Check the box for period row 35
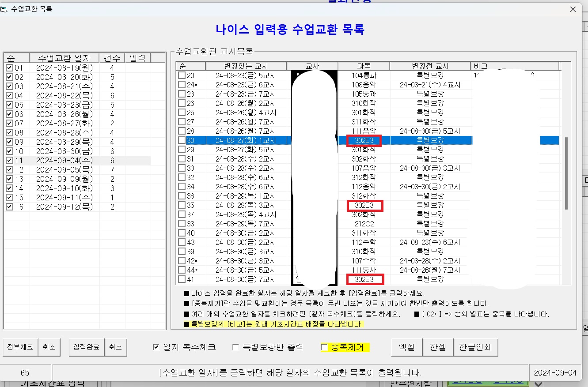The height and width of the screenshot is (387, 588). [x=182, y=205]
